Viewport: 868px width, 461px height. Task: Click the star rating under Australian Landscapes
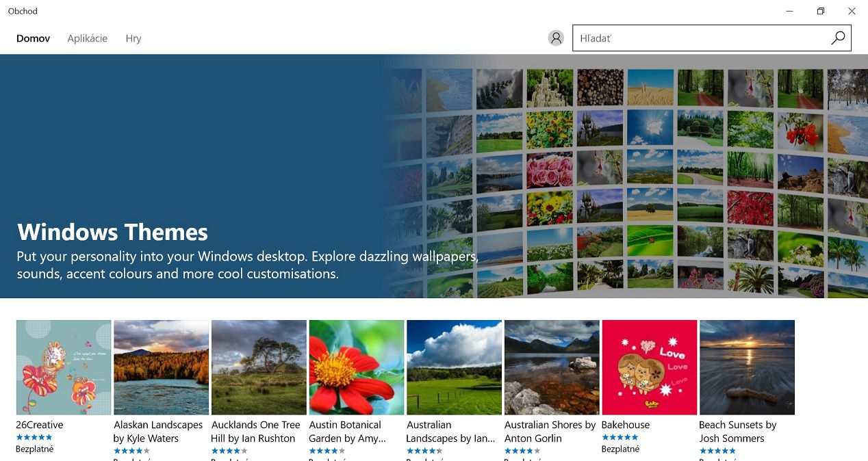pos(424,451)
